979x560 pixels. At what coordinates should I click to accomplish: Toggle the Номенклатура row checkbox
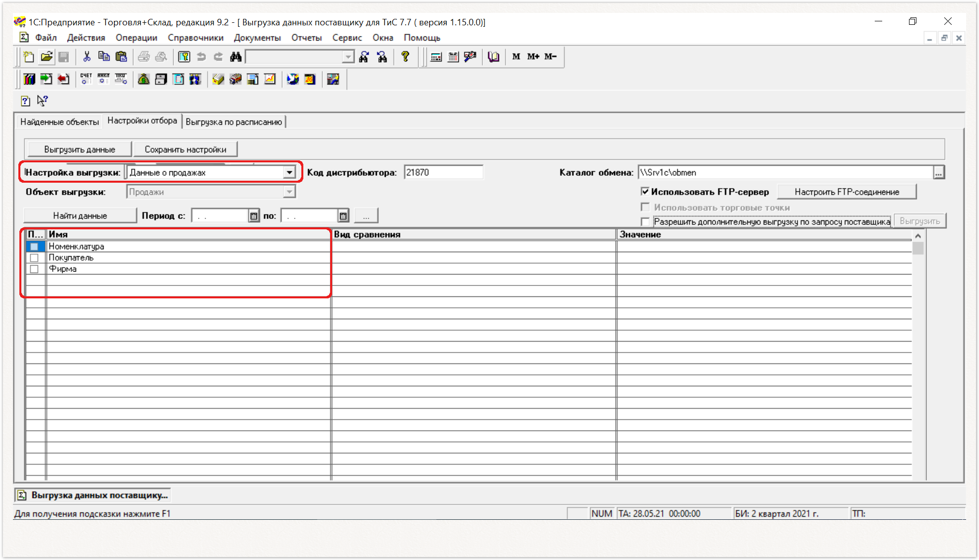click(34, 247)
